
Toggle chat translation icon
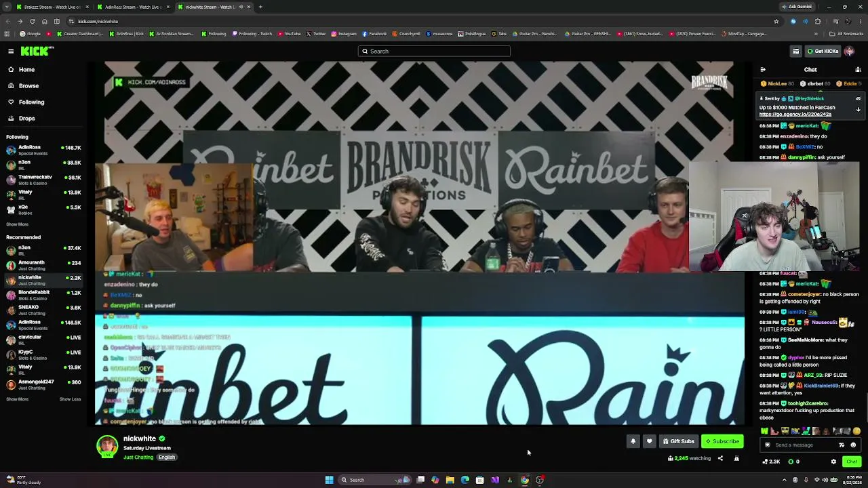point(842,445)
